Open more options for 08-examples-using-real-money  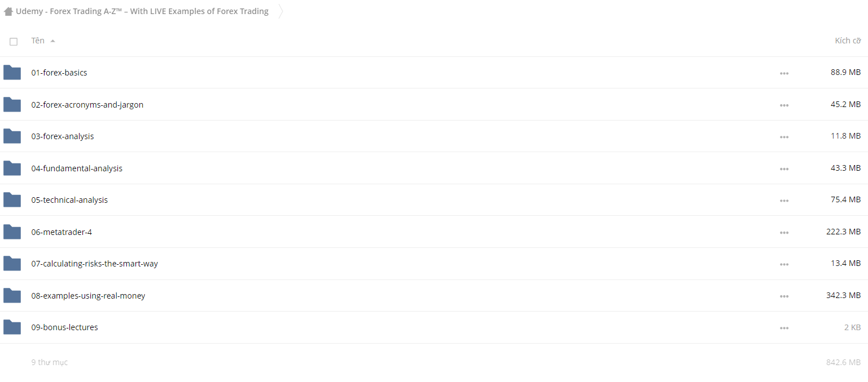tap(784, 296)
